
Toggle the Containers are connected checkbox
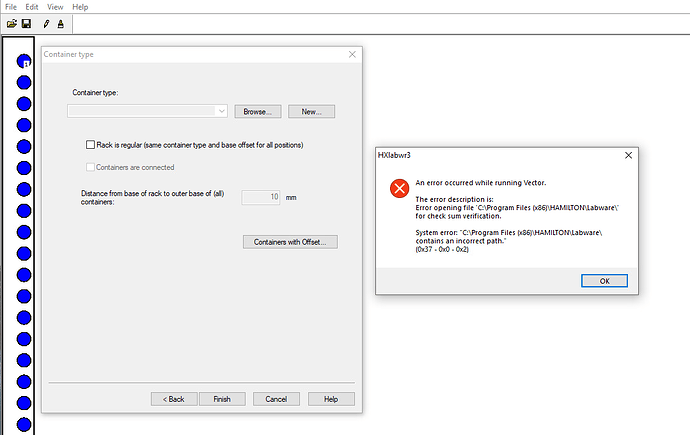pos(91,167)
